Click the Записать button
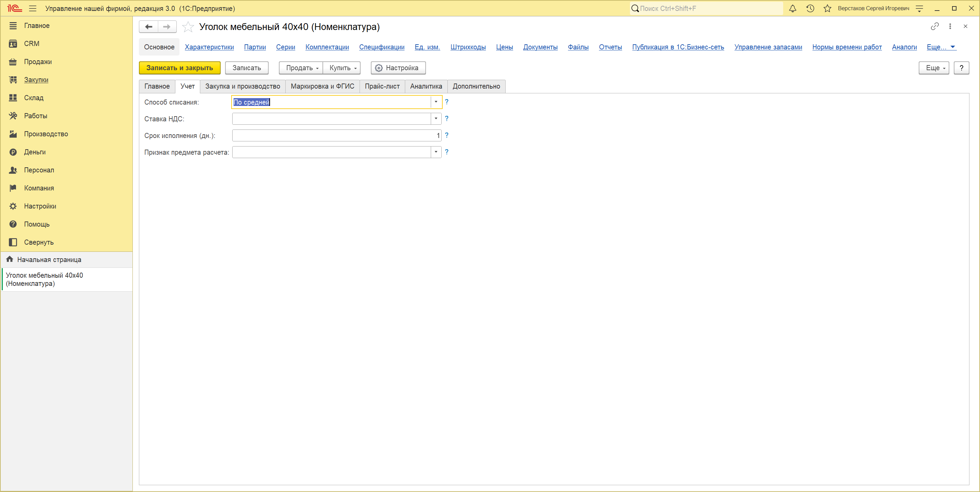 point(247,68)
